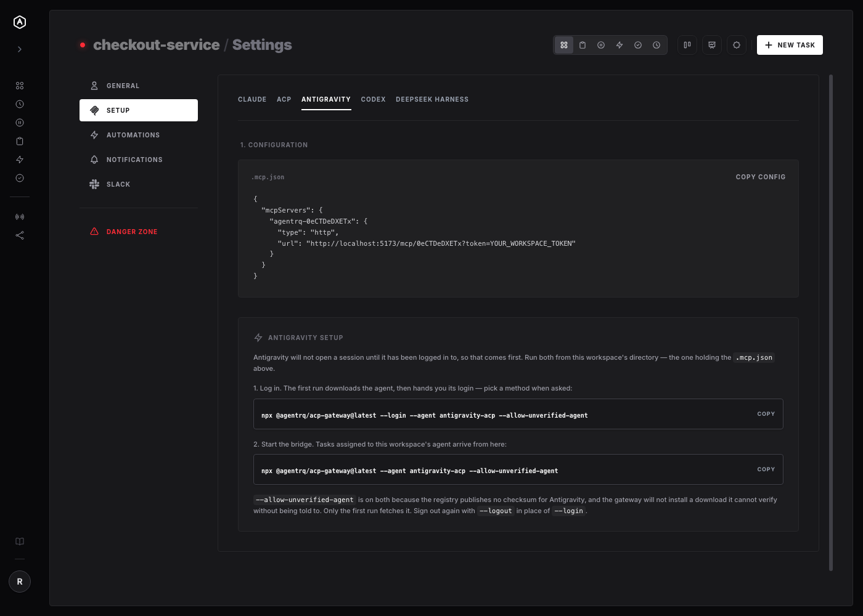Copy the bridge start npx command

coord(766,469)
